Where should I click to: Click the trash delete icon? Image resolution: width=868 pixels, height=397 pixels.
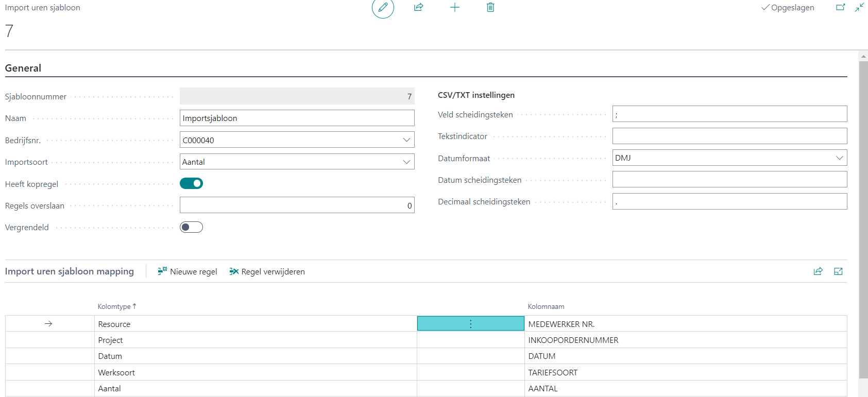tap(490, 7)
